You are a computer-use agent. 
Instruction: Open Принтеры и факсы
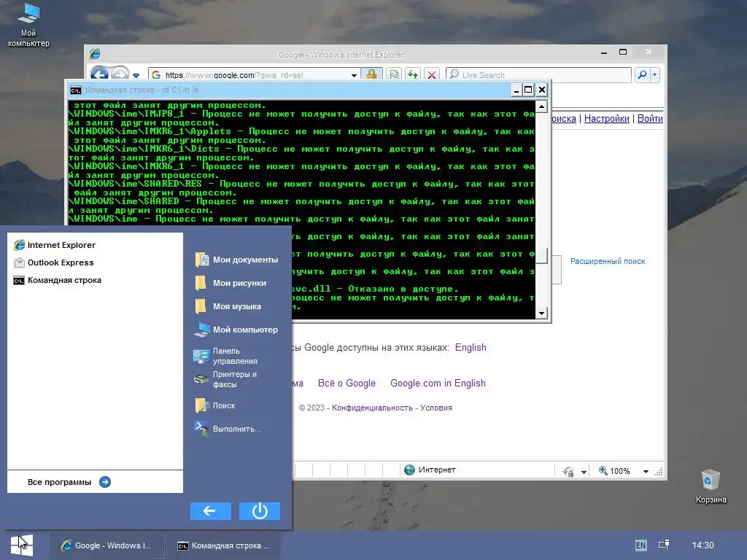pos(226,379)
